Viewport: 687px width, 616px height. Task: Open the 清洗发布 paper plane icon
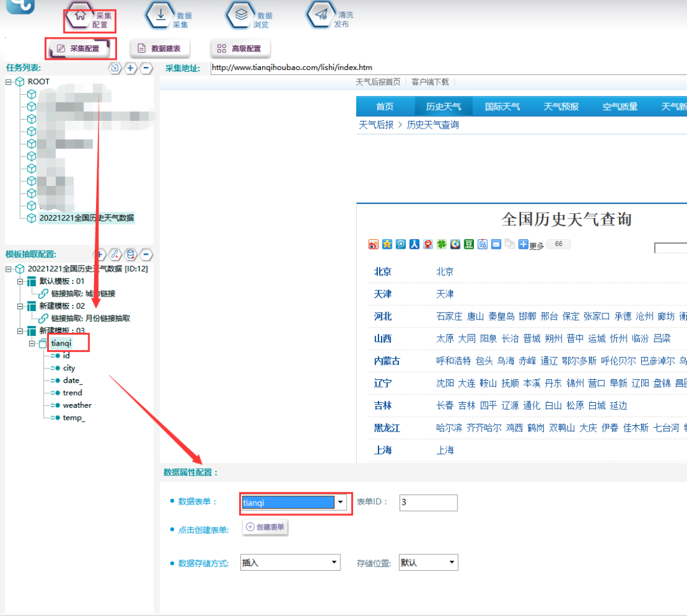coord(322,16)
